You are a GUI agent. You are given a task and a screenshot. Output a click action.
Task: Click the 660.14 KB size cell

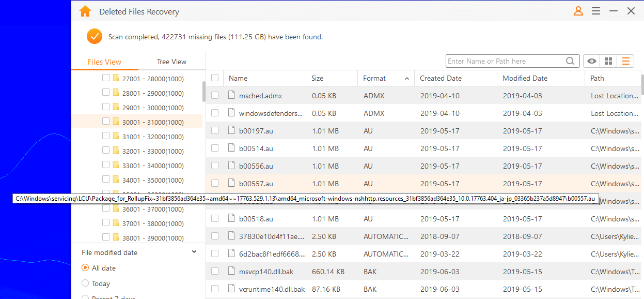(x=328, y=272)
